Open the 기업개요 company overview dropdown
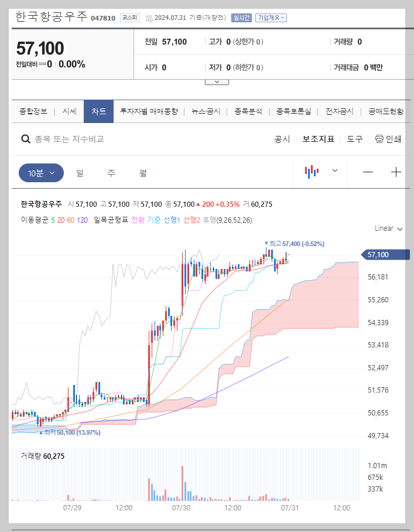 point(269,18)
